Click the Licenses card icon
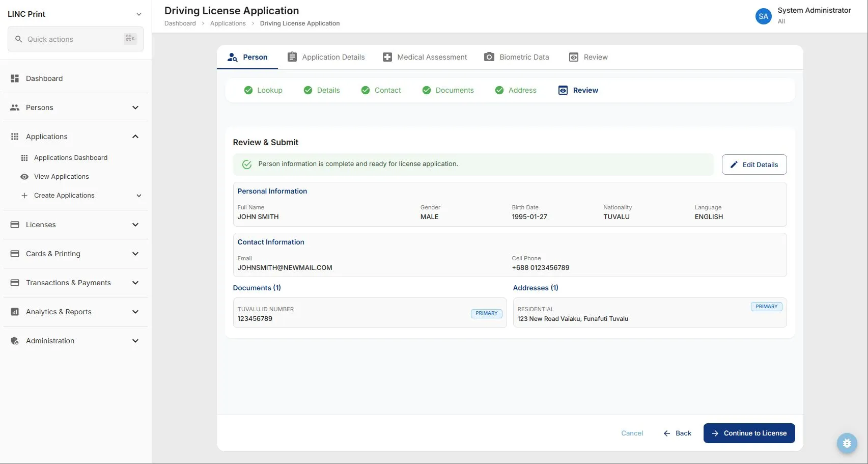The height and width of the screenshot is (464, 868). [x=15, y=225]
